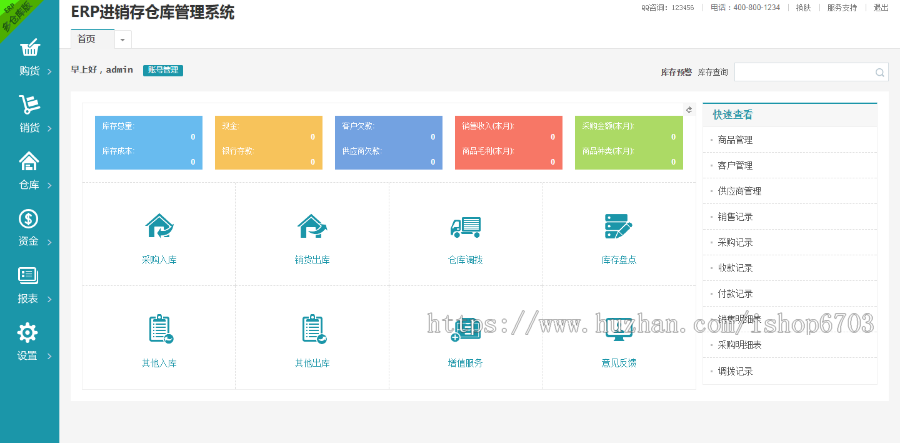Click the 早上好, admin greeting
Image resolution: width=900 pixels, height=443 pixels.
(x=102, y=70)
